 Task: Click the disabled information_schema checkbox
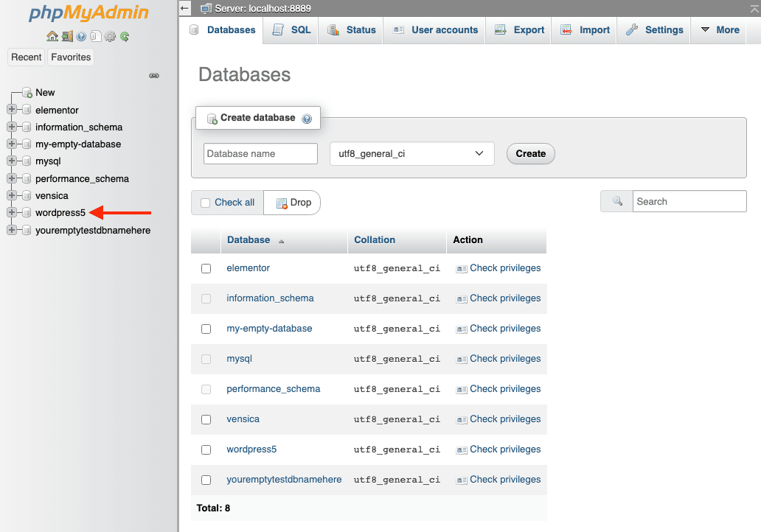click(206, 298)
